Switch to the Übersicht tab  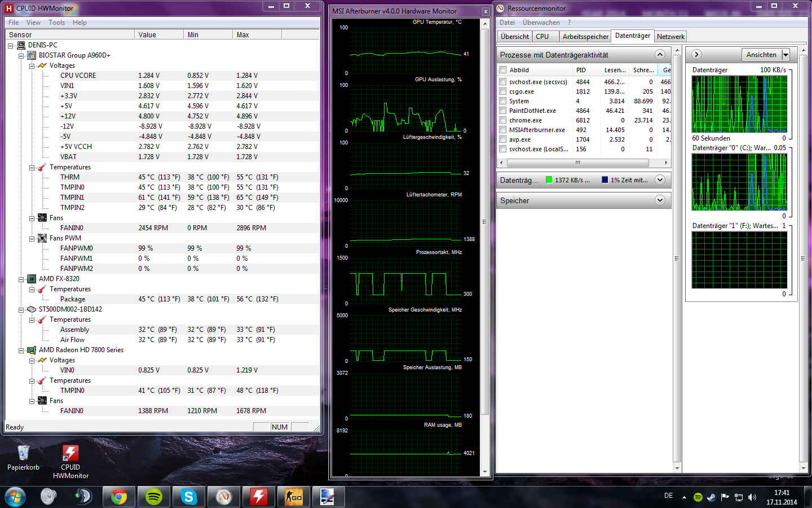click(x=515, y=37)
